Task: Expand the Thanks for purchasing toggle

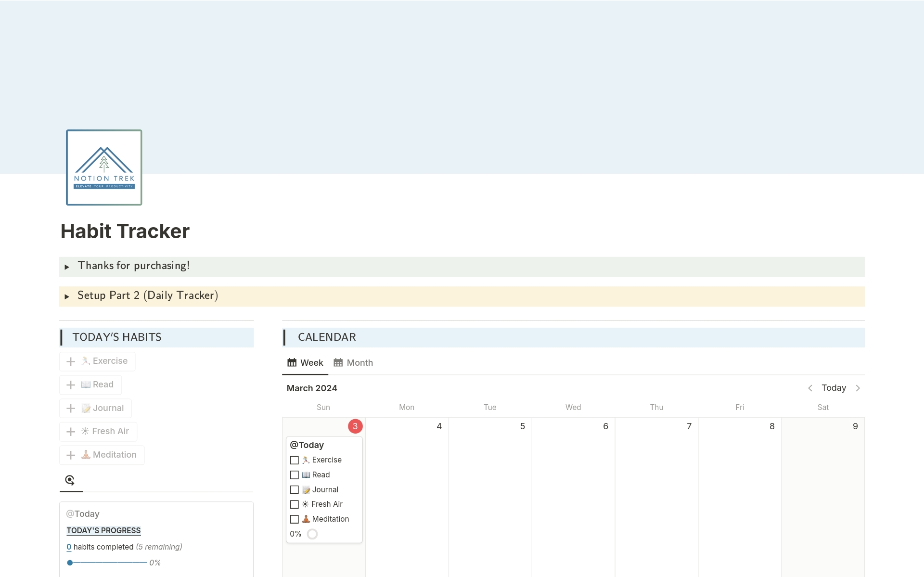Action: point(67,267)
